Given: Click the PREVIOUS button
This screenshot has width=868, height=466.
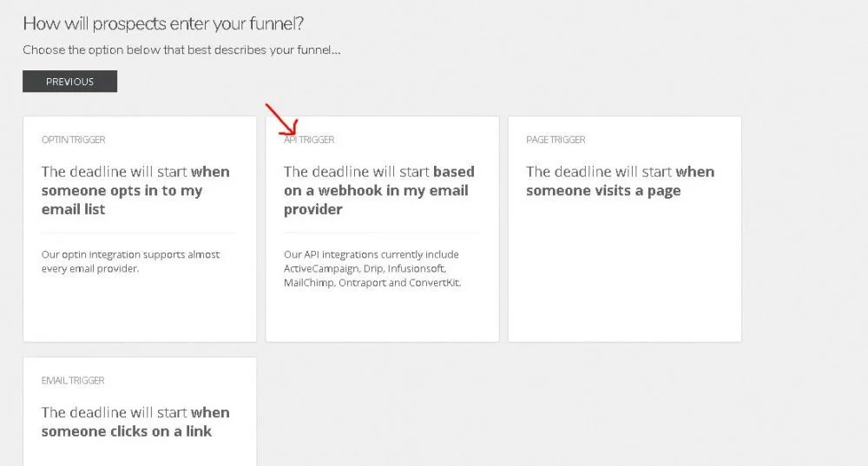Looking at the screenshot, I should [x=69, y=82].
